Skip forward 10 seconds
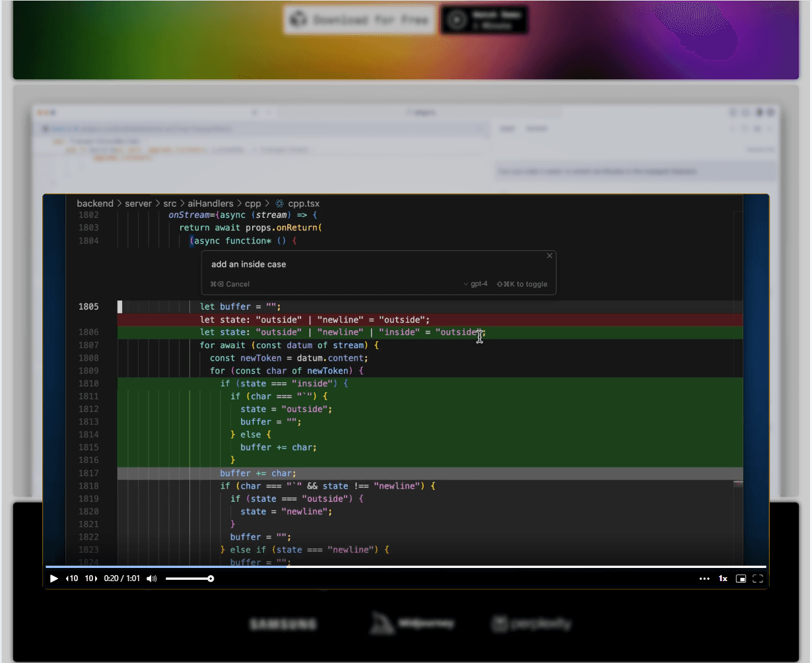Screen dimensions: 812x663 pos(90,578)
